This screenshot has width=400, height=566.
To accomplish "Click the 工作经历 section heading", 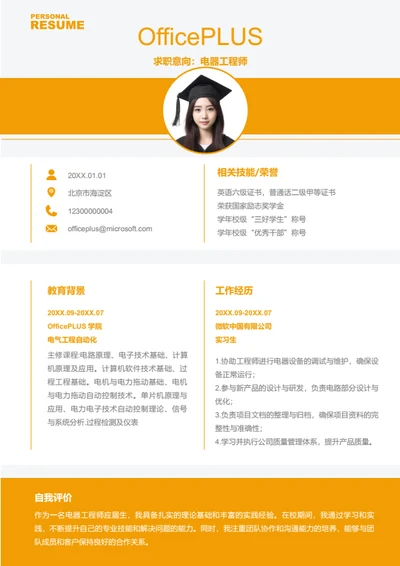I will (x=234, y=291).
